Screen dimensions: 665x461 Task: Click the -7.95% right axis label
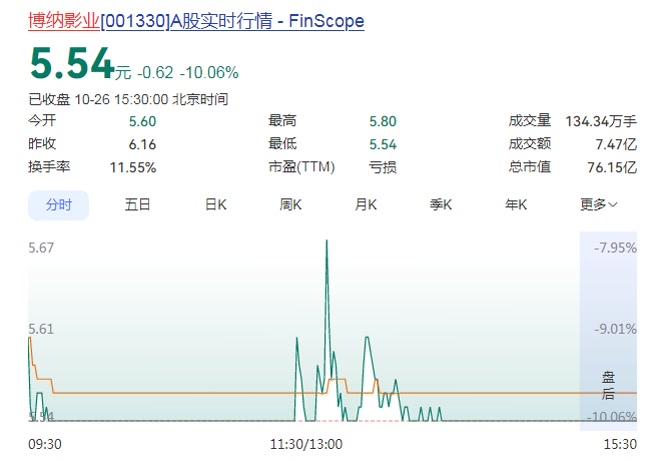(x=615, y=248)
